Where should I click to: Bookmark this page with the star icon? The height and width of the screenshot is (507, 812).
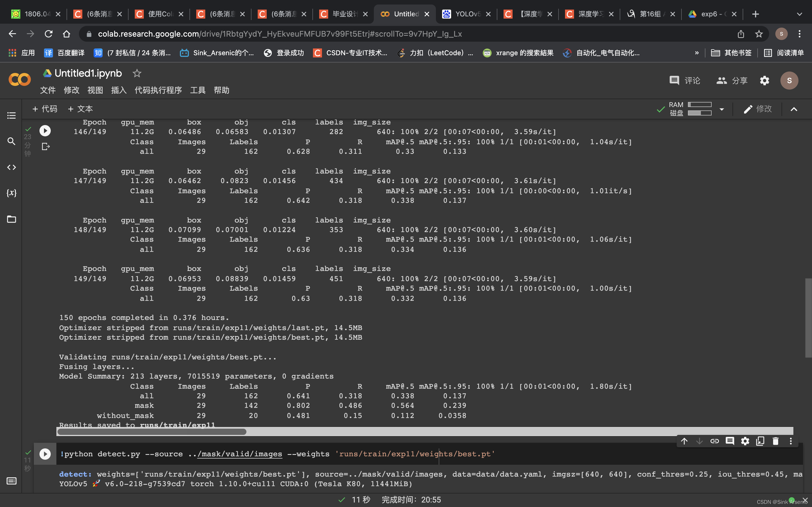[x=759, y=34]
